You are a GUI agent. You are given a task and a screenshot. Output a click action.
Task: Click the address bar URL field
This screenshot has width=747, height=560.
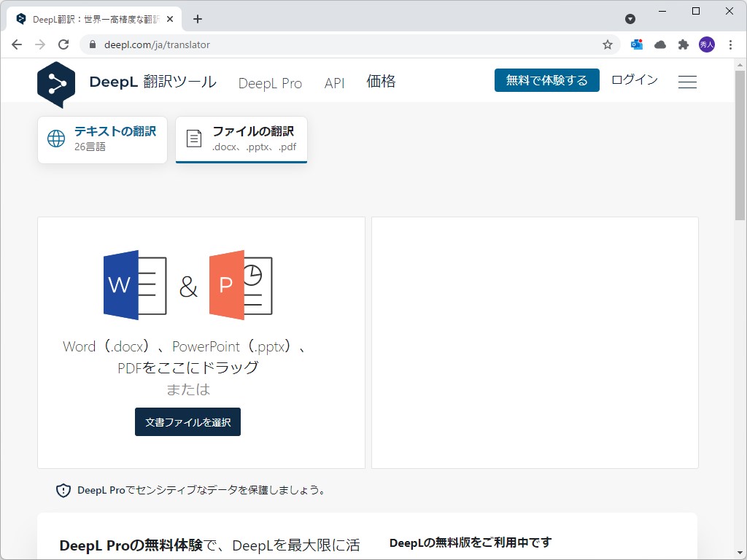[x=292, y=44]
